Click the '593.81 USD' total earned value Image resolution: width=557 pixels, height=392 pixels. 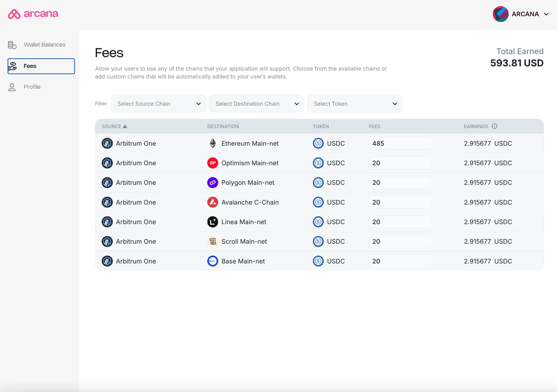point(517,63)
